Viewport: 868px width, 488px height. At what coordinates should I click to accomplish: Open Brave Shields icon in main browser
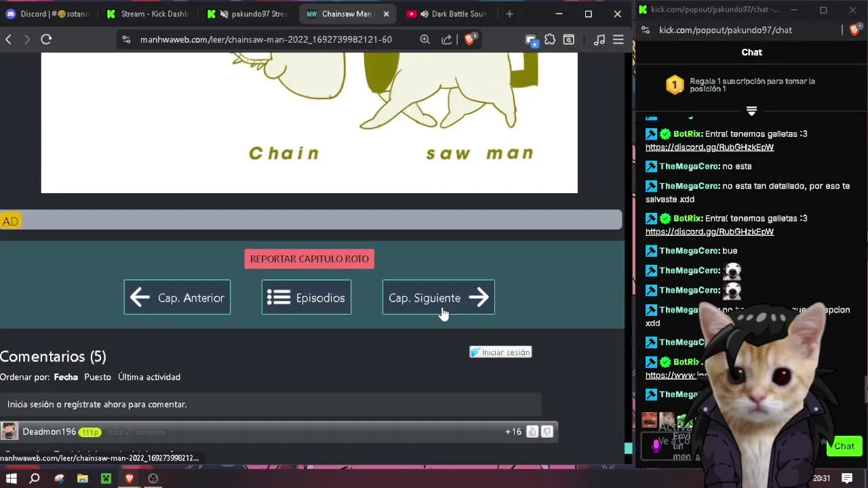[470, 39]
